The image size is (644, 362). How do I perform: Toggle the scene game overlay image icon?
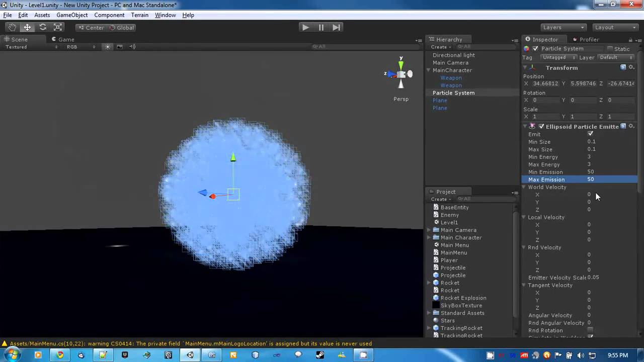point(120,47)
